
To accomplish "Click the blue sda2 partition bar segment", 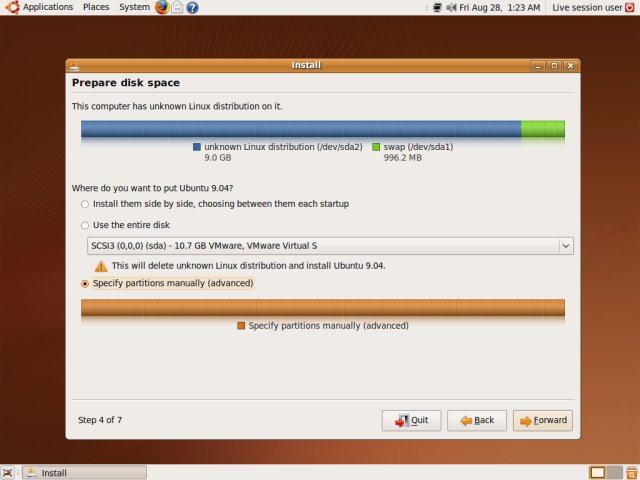I will tap(301, 129).
